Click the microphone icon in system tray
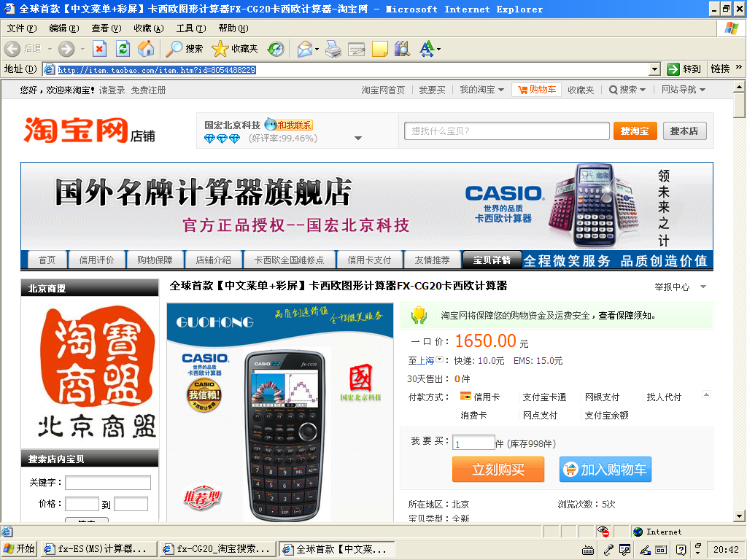 (x=608, y=550)
